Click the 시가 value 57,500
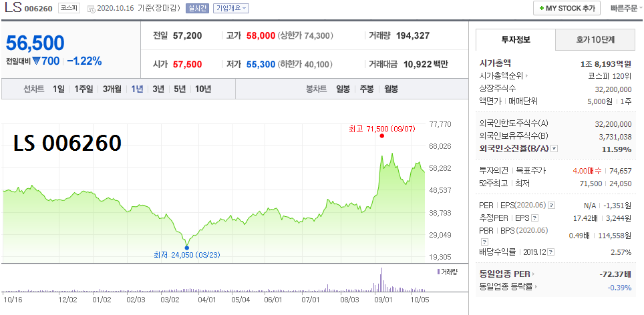The width and height of the screenshot is (644, 315). pyautogui.click(x=187, y=64)
